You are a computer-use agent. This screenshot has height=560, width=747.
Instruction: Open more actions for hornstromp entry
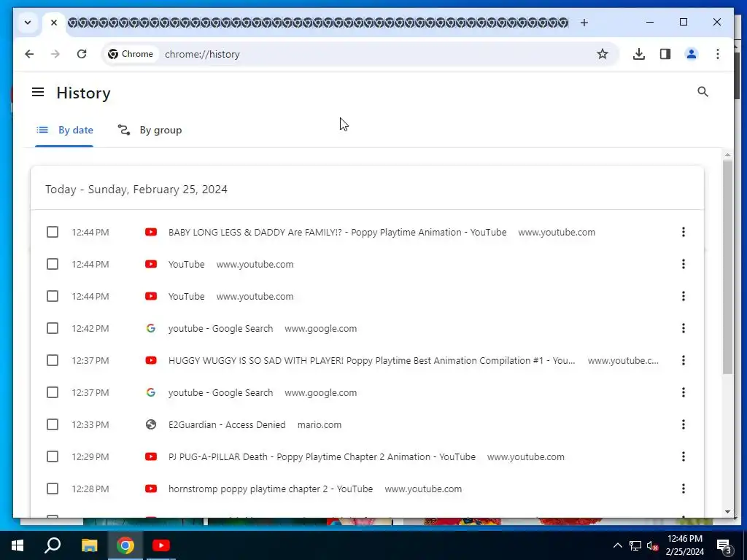click(683, 489)
